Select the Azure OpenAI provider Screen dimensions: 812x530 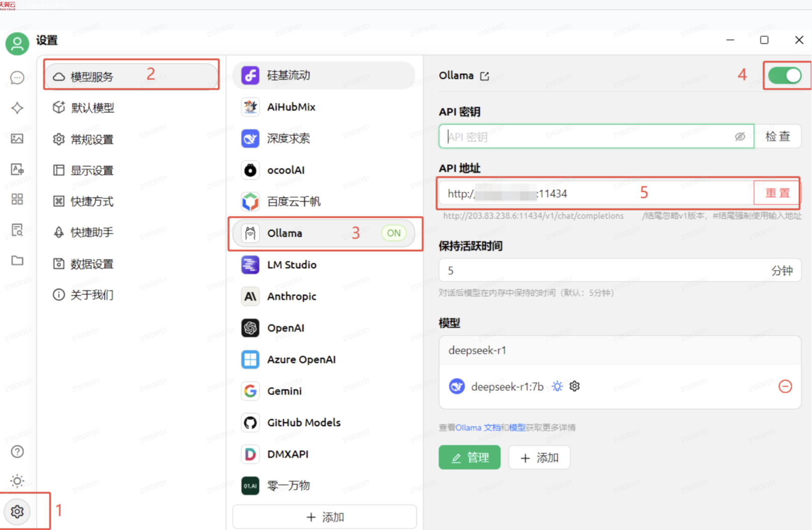pos(324,359)
